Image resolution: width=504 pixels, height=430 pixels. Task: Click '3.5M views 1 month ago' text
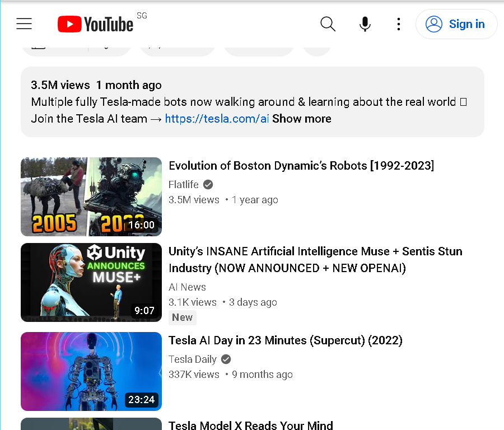click(96, 85)
